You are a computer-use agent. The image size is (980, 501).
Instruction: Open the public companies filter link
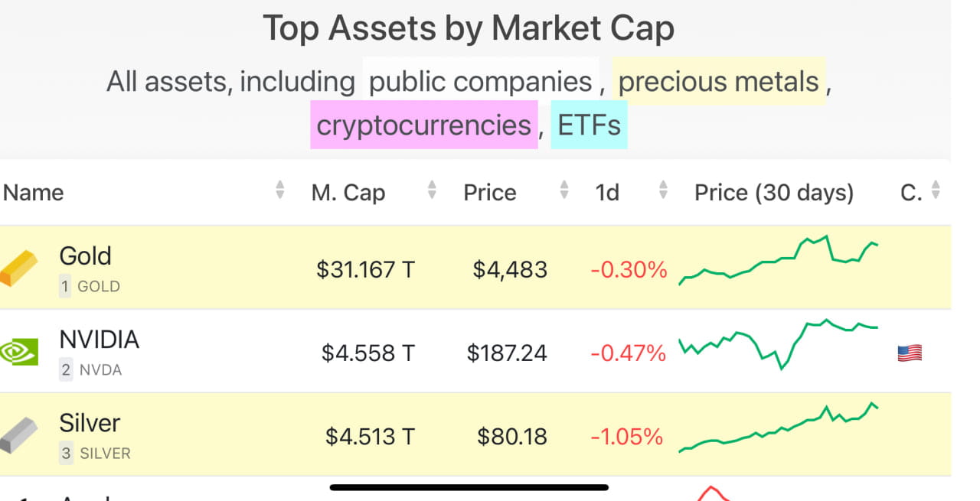click(x=480, y=80)
